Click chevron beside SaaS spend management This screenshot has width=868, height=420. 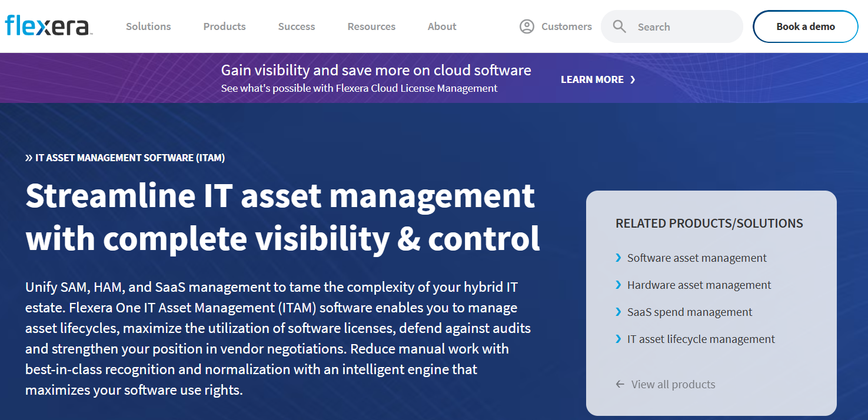click(x=618, y=312)
